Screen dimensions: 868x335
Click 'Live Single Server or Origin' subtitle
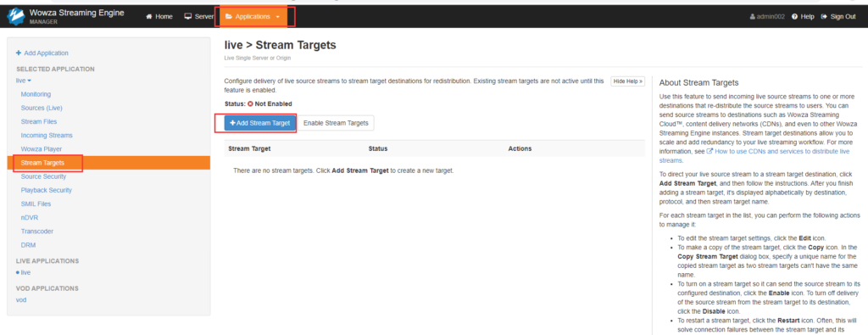(x=258, y=59)
